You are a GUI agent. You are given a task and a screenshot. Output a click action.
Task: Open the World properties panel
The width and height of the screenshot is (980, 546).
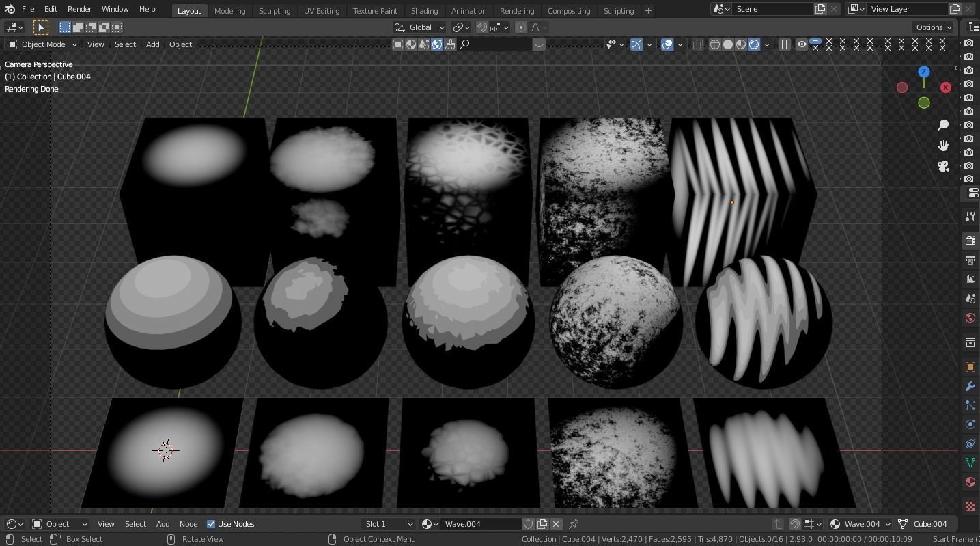tap(968, 317)
